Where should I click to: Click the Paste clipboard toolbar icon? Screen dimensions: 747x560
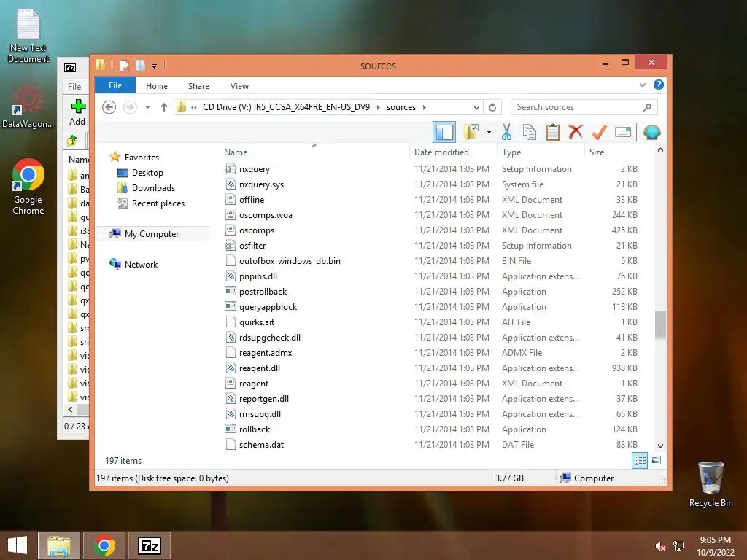tap(553, 132)
